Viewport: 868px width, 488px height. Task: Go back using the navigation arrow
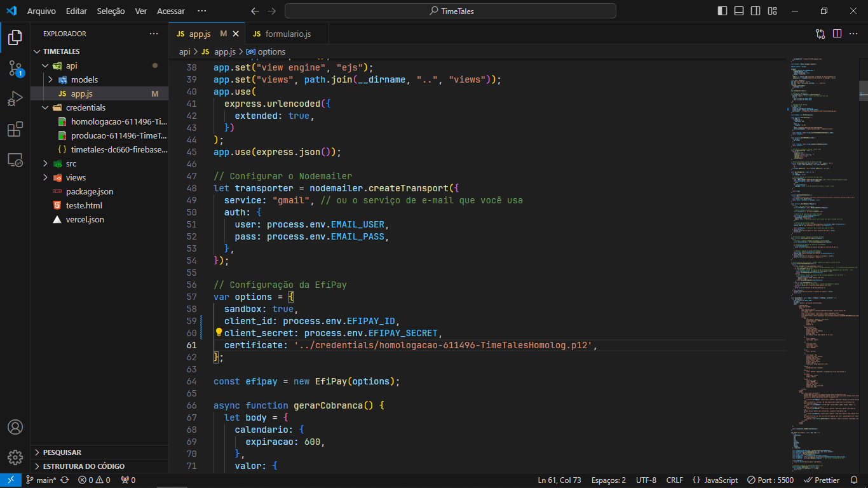click(255, 11)
